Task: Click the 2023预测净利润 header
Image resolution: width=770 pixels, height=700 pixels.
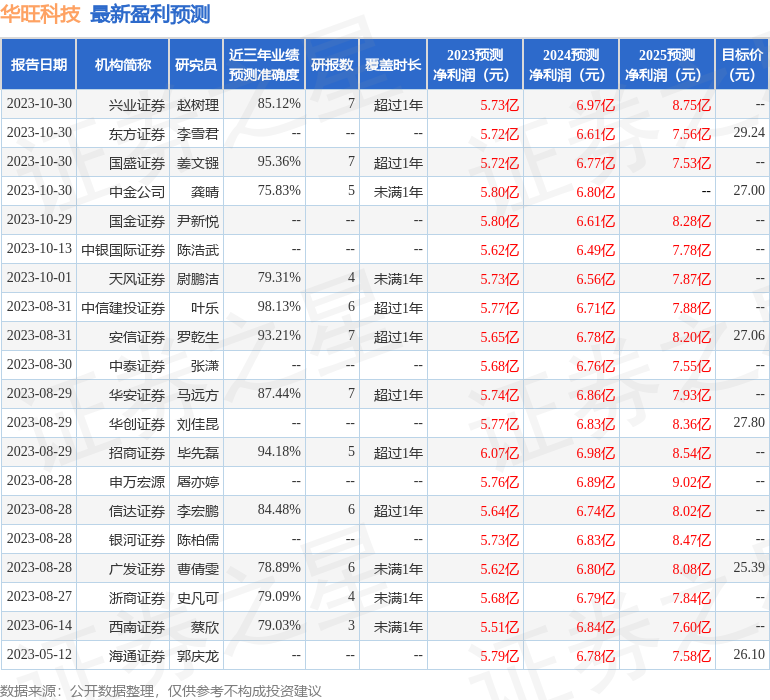Action: pos(475,64)
